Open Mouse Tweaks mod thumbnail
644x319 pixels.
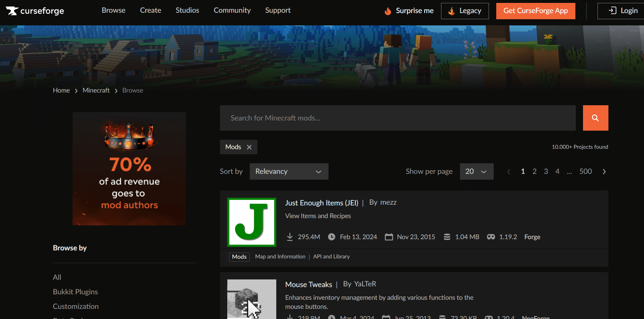pyautogui.click(x=252, y=299)
